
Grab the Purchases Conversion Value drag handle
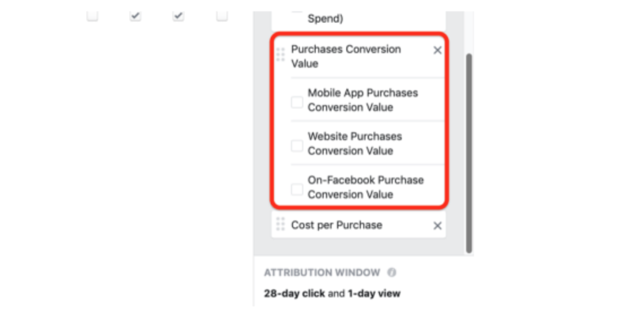pyautogui.click(x=281, y=55)
